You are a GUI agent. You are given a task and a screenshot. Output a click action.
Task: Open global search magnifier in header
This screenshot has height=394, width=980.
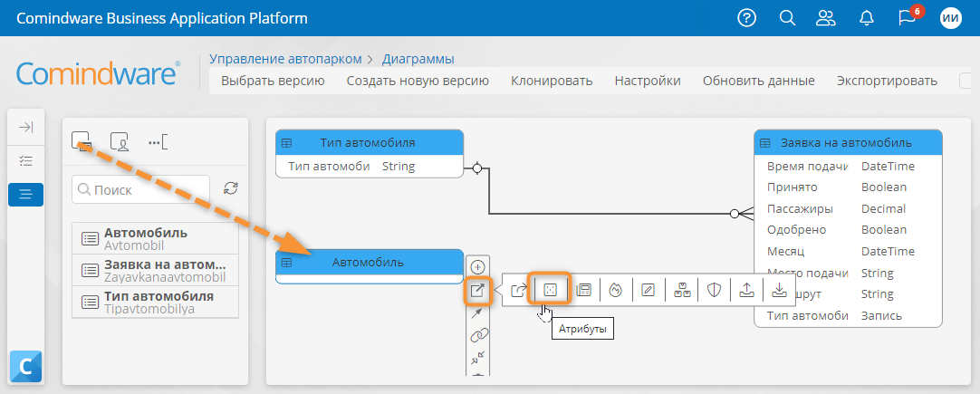pos(787,17)
